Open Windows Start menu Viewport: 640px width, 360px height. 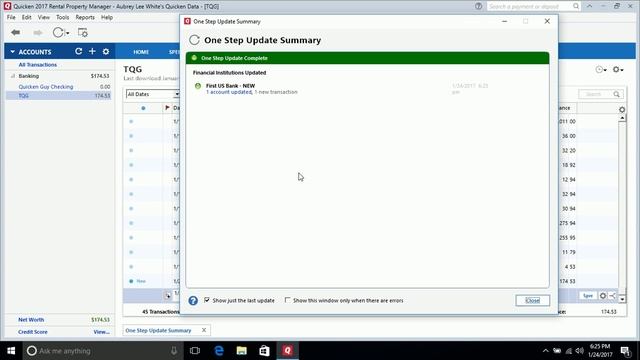pos(11,351)
